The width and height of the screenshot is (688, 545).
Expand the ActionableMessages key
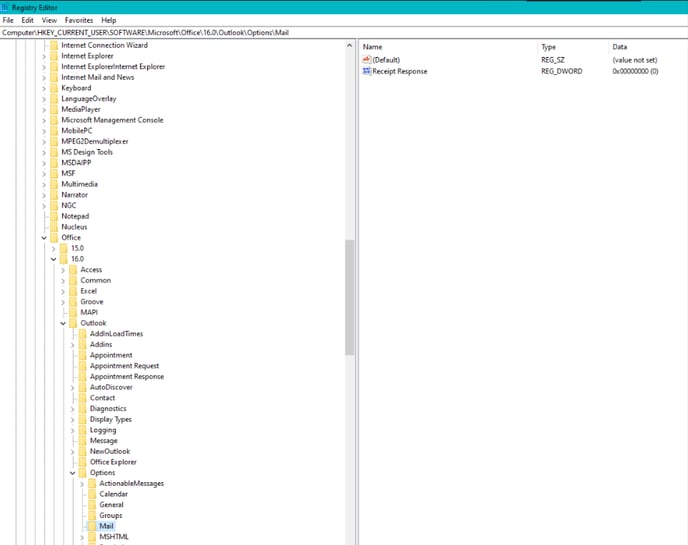pyautogui.click(x=82, y=484)
